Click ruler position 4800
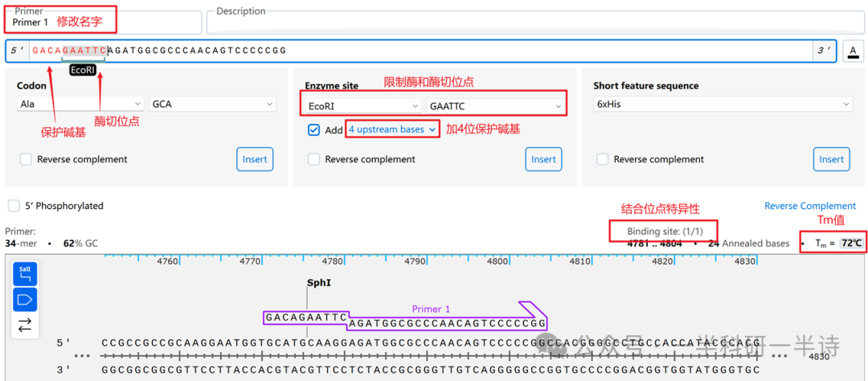This screenshot has width=868, height=381. coord(497,260)
